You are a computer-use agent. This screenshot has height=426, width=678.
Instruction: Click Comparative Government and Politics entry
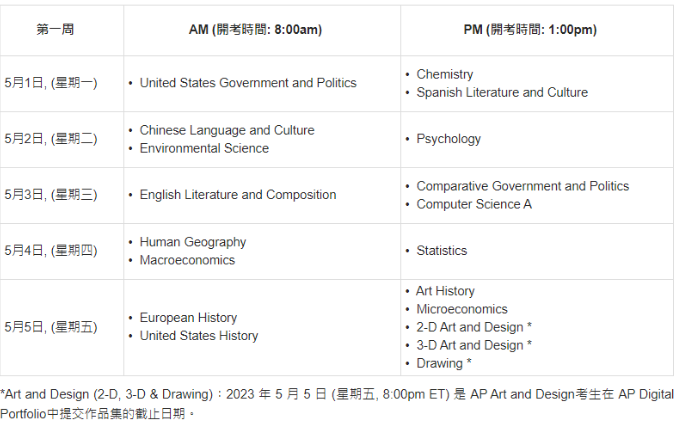point(522,186)
